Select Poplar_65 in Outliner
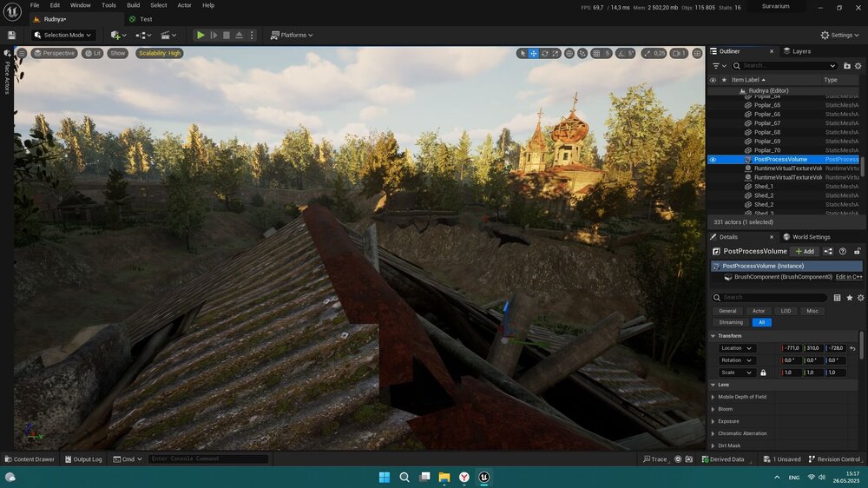 767,105
